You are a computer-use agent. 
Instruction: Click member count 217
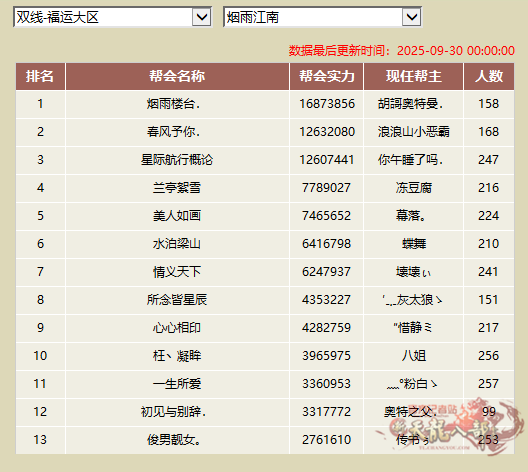(489, 327)
